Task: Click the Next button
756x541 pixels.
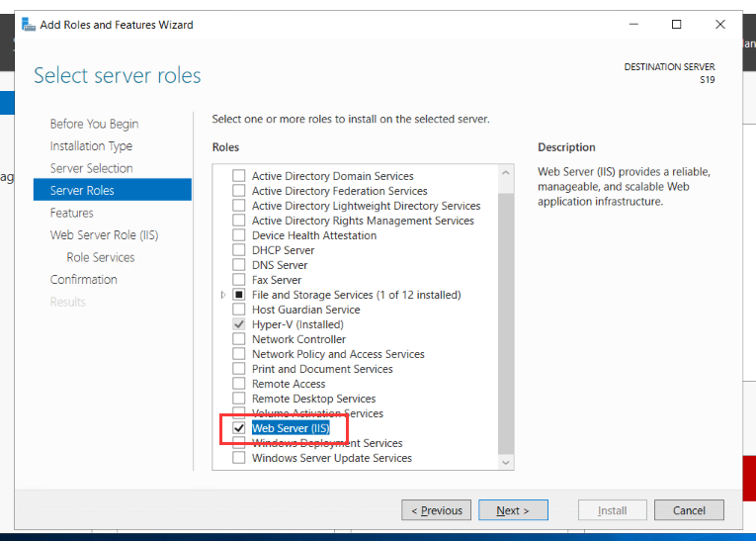Action: tap(513, 510)
